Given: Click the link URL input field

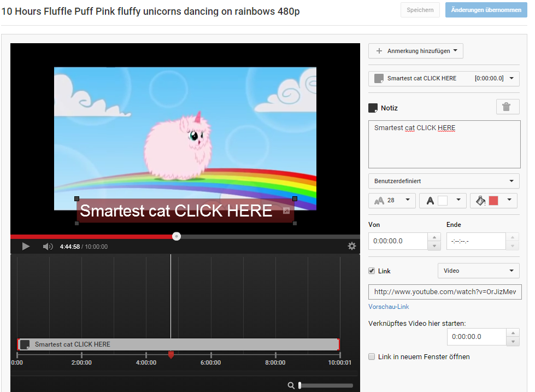Looking at the screenshot, I should click(x=445, y=292).
